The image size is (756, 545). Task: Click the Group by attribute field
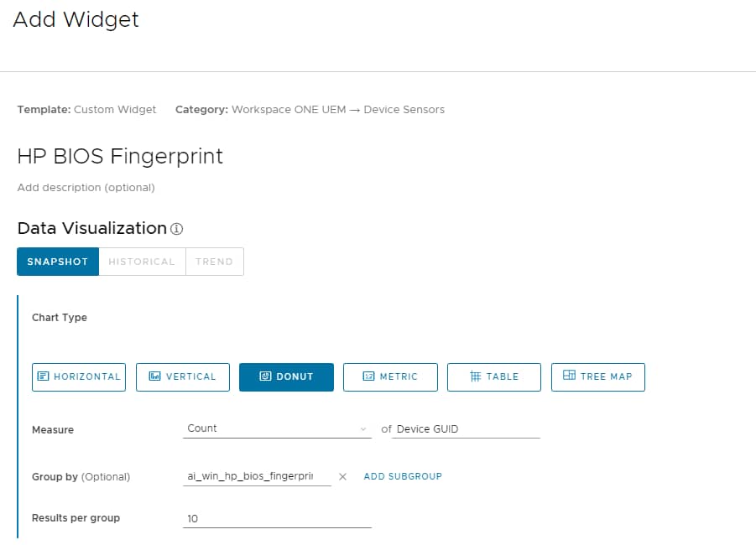tap(256, 476)
